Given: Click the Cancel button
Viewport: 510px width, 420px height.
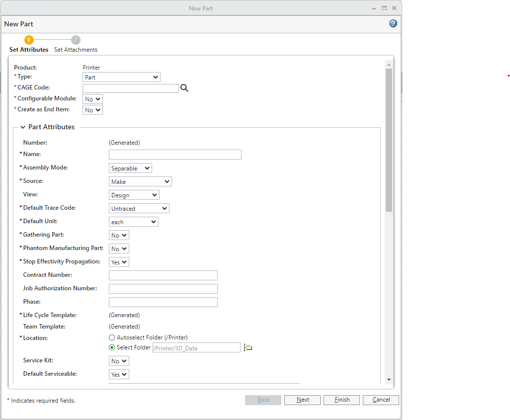Looking at the screenshot, I should tap(381, 400).
